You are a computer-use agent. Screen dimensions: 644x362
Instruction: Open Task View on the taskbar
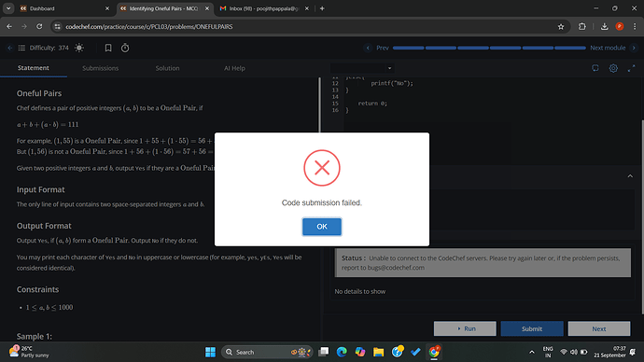tap(324, 352)
